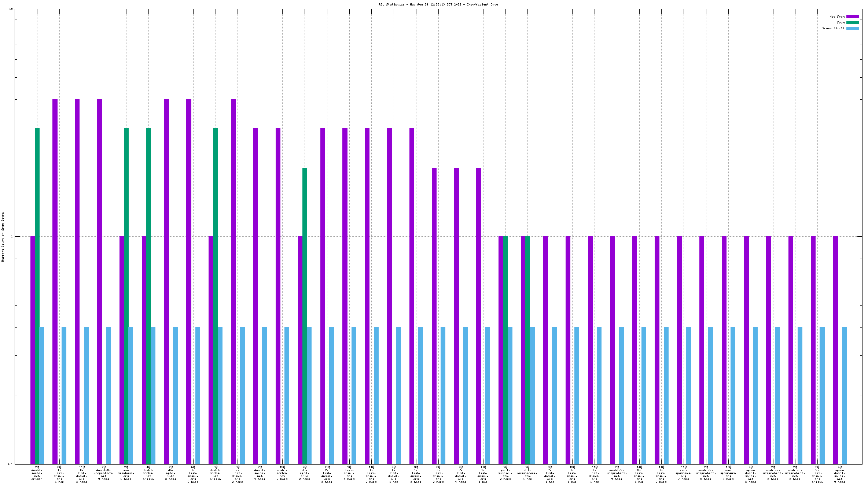Click the Message Count y-axis label
868x488 pixels.
click(3, 237)
